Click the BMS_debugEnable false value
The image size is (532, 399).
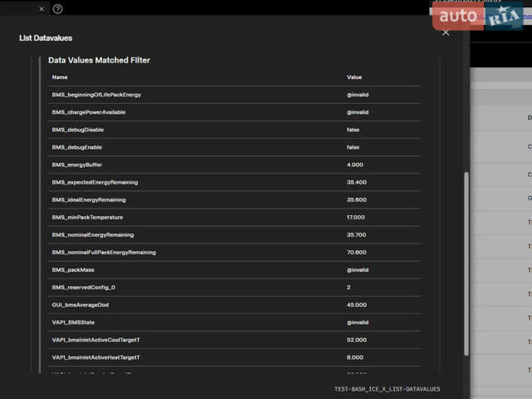[353, 147]
